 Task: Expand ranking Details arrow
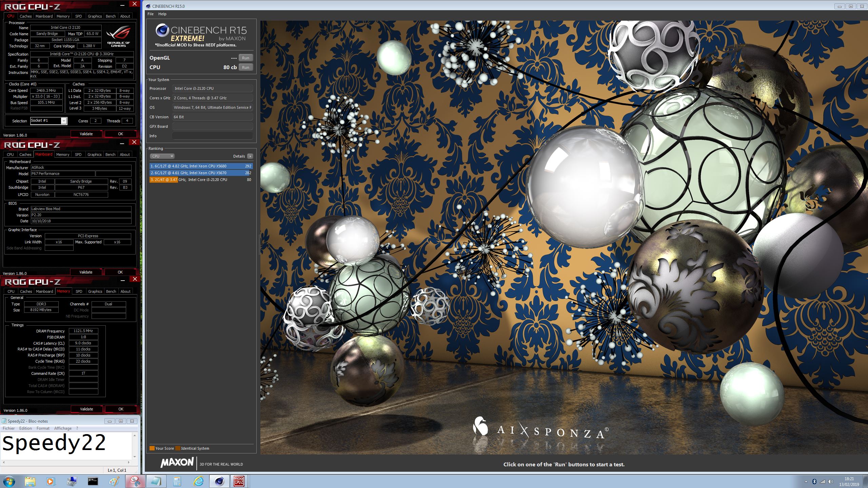point(250,156)
